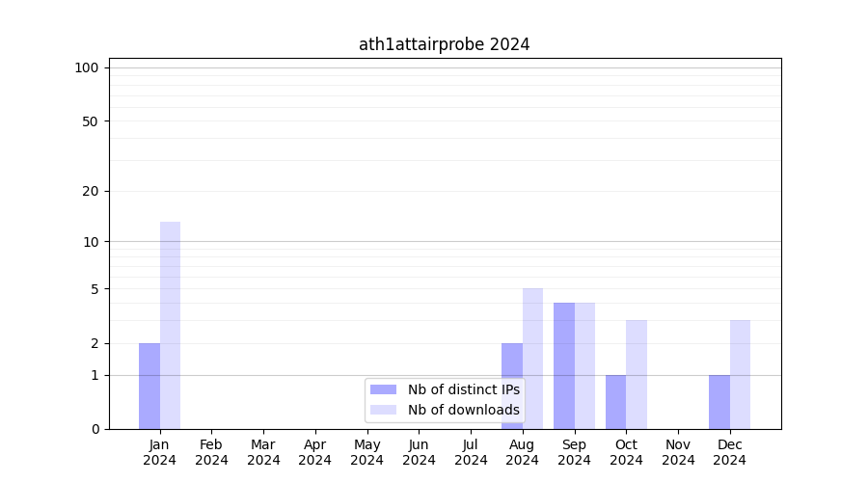Viewport: 868px width, 482px height.
Task: Click the Nov 2024 x-axis label
Action: 678,452
